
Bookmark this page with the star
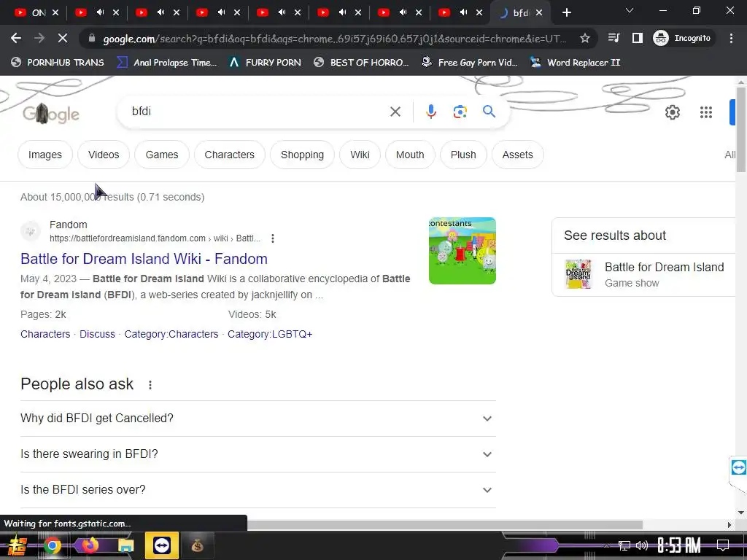pyautogui.click(x=585, y=38)
